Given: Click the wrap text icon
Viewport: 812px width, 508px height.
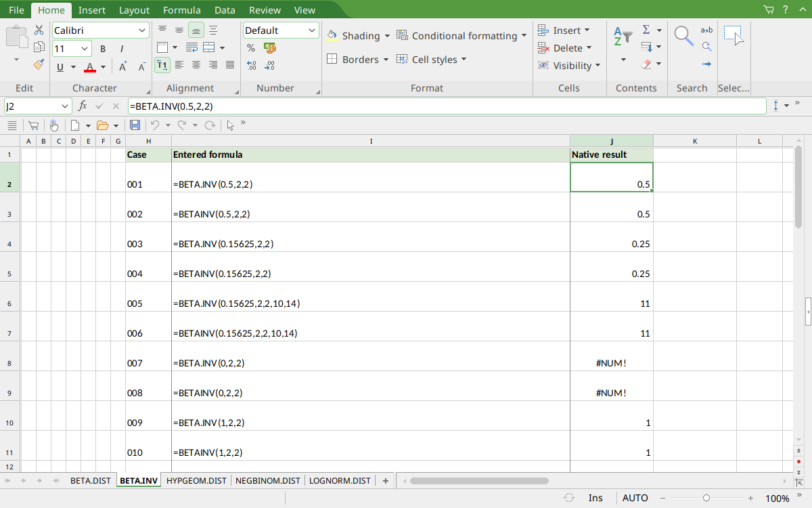Looking at the screenshot, I should (191, 47).
